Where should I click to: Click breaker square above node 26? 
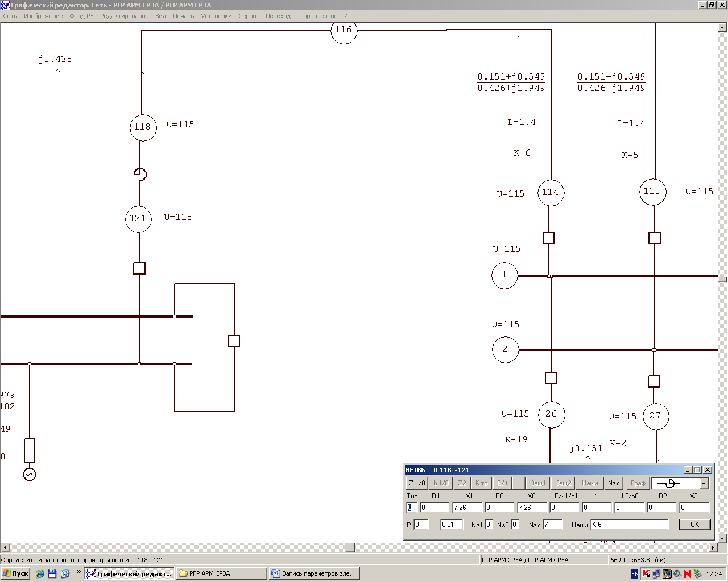[x=551, y=378]
